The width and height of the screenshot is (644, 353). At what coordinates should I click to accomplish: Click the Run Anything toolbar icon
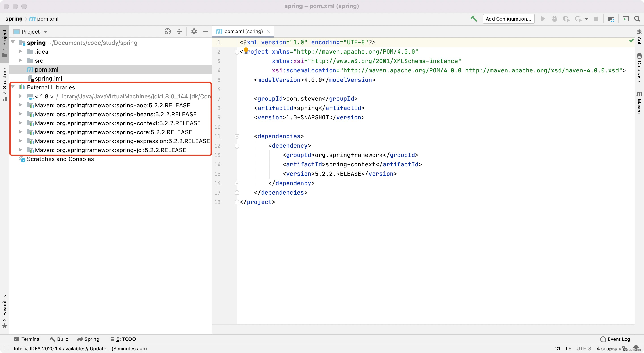click(x=625, y=19)
